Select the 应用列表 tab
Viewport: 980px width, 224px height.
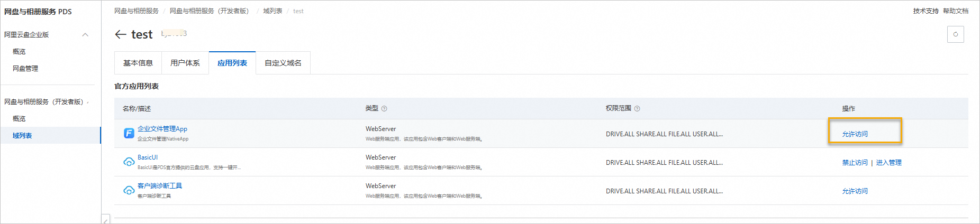[x=232, y=63]
